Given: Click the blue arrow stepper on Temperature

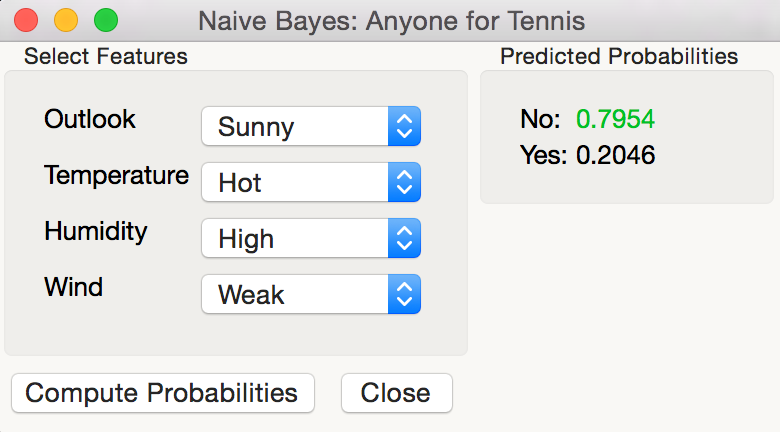Looking at the screenshot, I should click(x=404, y=183).
